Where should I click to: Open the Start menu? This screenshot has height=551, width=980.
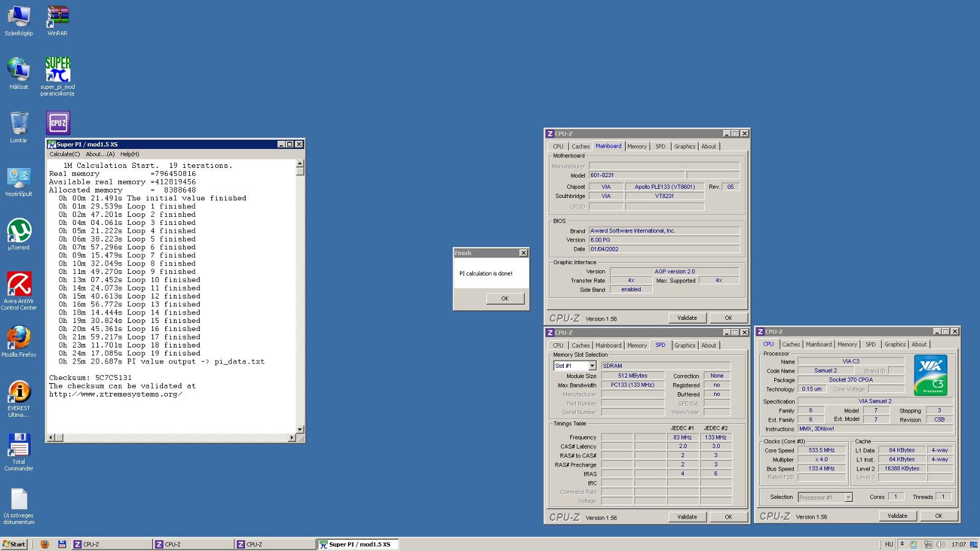[14, 544]
